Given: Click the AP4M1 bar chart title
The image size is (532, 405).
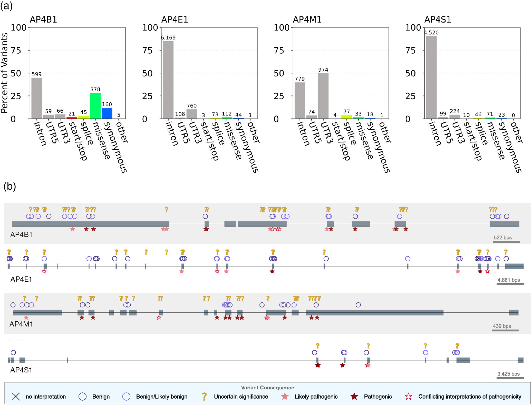Looking at the screenshot, I should 307,20.
